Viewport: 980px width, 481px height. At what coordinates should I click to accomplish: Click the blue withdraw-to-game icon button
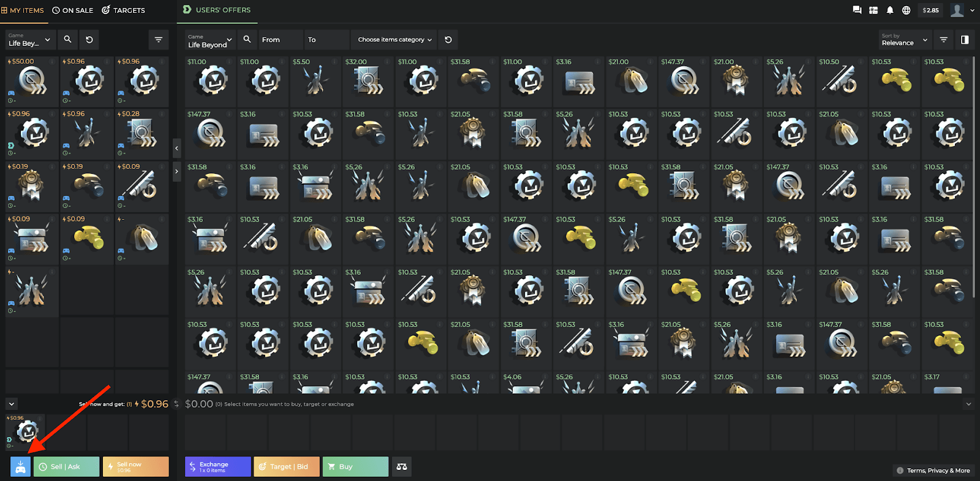(x=20, y=466)
